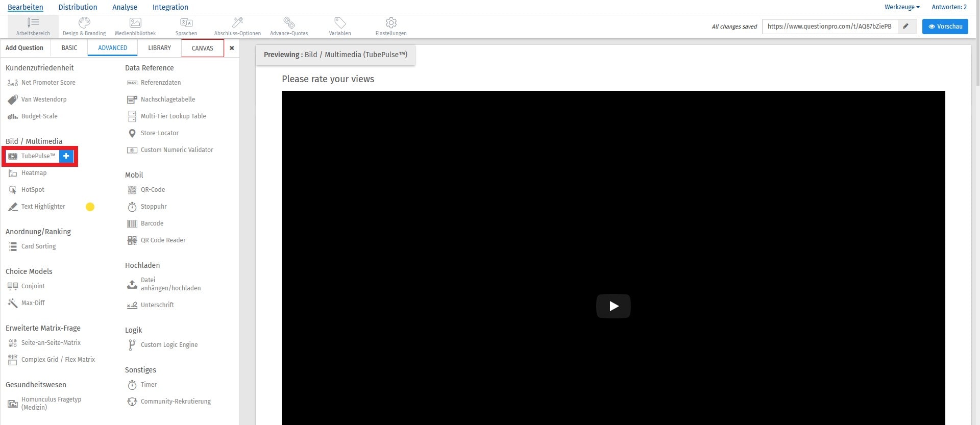Click the survey URL input field
The image size is (980, 425).
point(830,27)
